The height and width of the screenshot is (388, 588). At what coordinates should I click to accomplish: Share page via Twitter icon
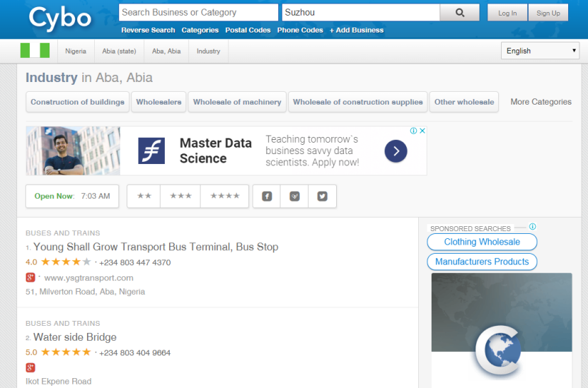pos(323,196)
